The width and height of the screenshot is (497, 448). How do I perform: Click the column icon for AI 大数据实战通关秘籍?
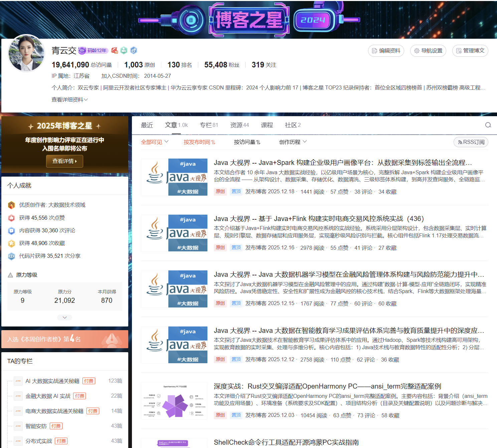18,381
